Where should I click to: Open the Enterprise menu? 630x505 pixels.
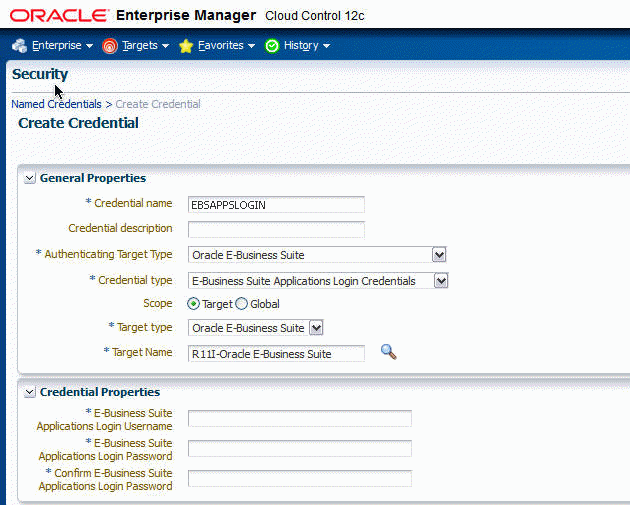point(62,45)
